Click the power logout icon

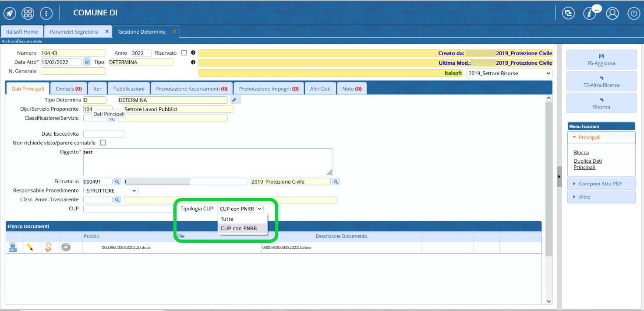coord(633,13)
